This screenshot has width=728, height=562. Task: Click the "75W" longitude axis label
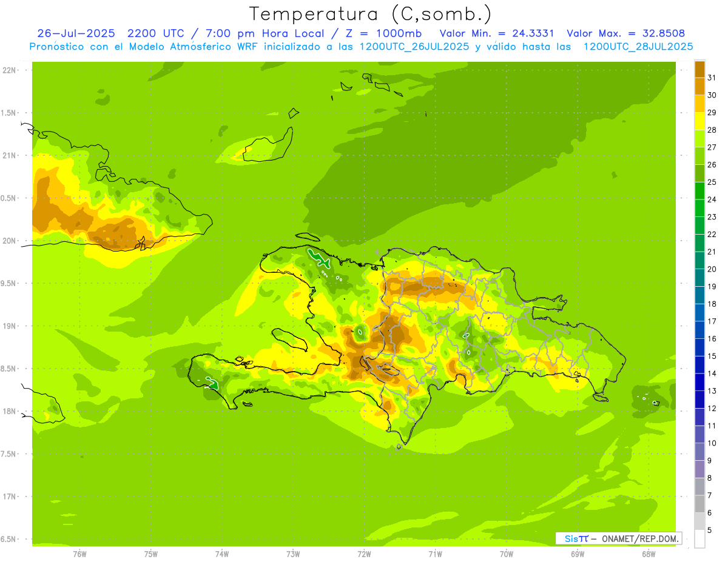[151, 554]
